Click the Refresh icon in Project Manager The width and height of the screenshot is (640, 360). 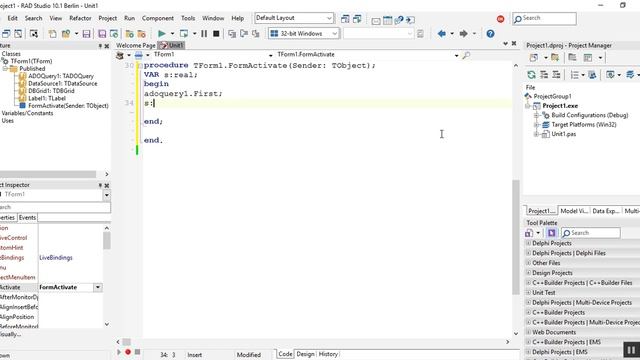click(531, 75)
